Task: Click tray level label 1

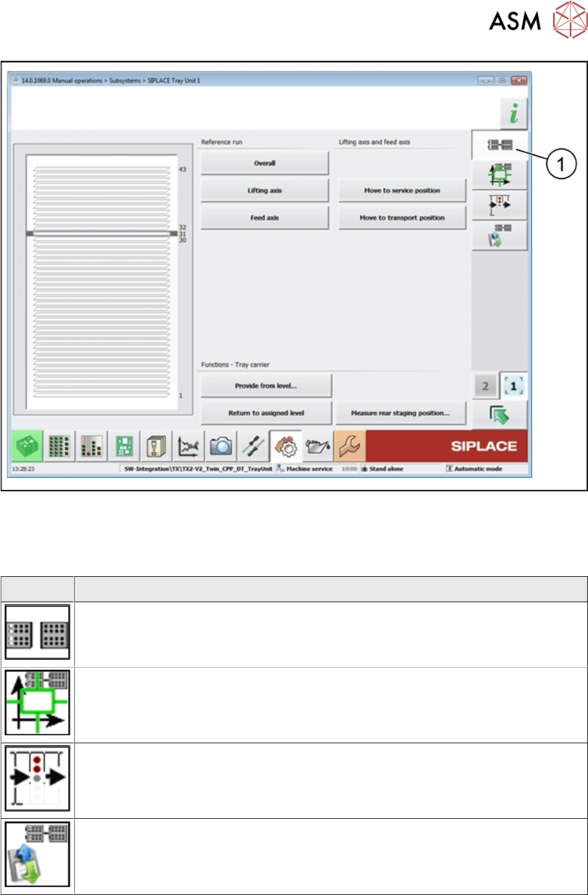Action: (180, 396)
